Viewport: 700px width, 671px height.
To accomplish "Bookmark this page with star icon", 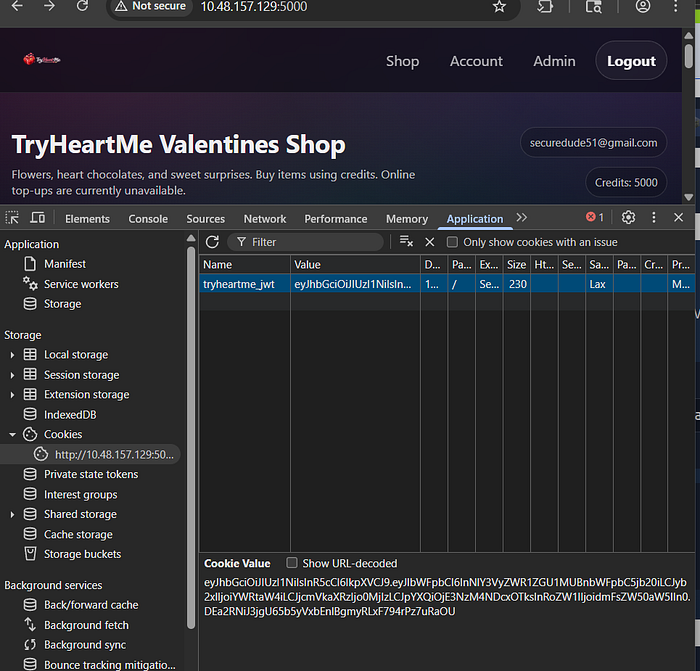I will [x=499, y=7].
